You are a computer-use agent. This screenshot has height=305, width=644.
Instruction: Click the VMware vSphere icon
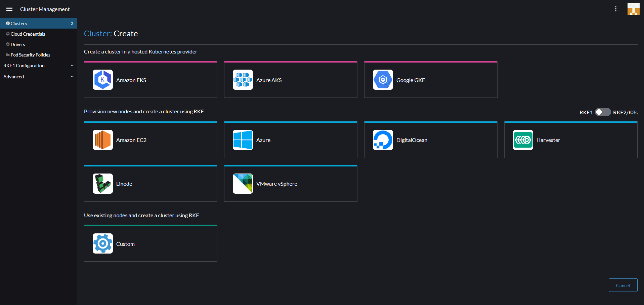243,184
